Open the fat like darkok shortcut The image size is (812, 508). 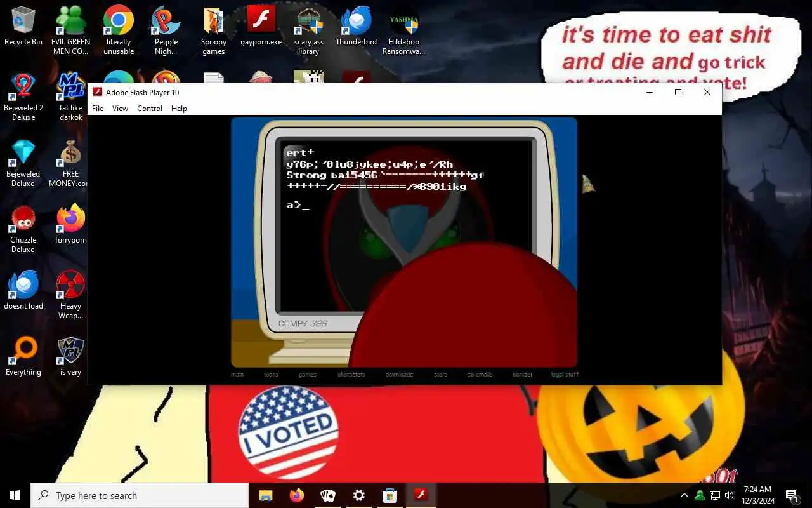coord(71,97)
